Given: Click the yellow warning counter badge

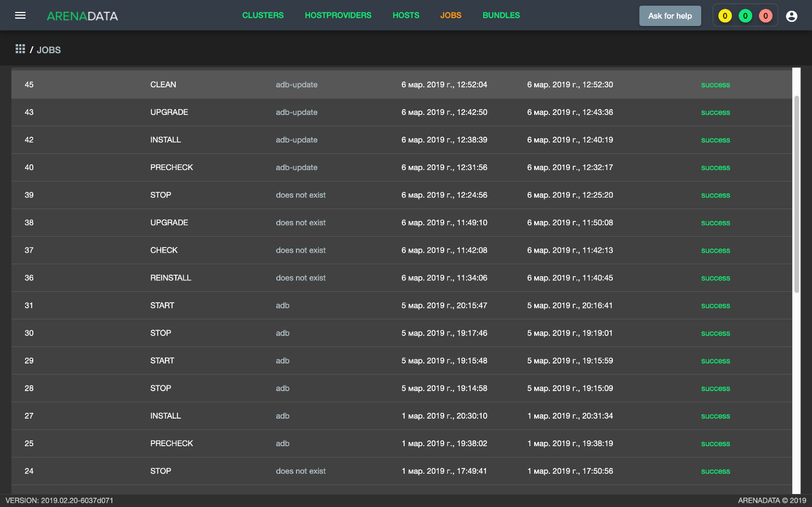Looking at the screenshot, I should (x=725, y=16).
